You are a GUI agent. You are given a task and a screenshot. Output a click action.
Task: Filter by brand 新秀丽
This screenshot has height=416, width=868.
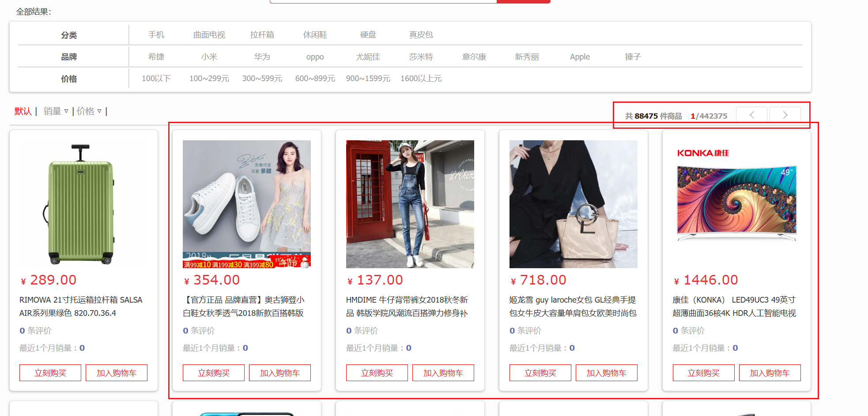(x=527, y=57)
